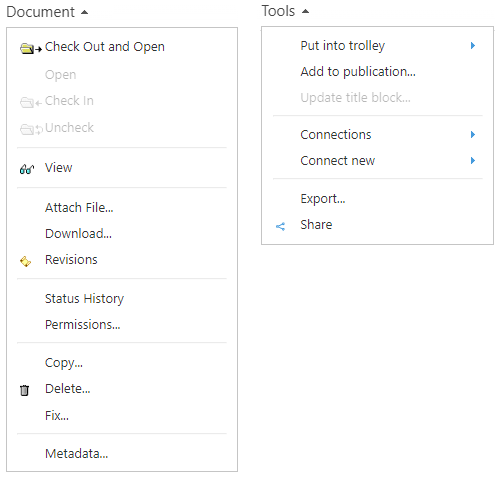The height and width of the screenshot is (479, 498).
Task: Collapse the Tools menu arrow
Action: click(305, 12)
